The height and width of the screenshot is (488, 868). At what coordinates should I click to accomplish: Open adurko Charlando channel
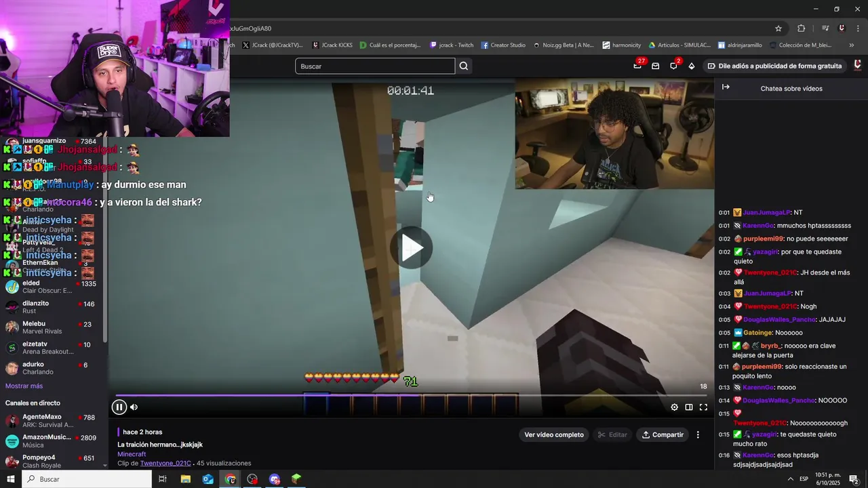coord(53,368)
